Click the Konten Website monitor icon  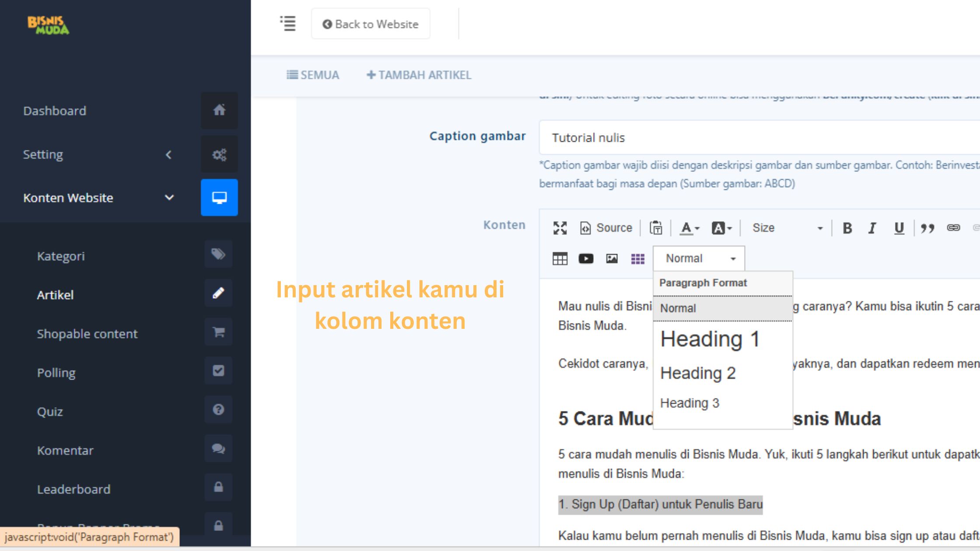pos(219,198)
